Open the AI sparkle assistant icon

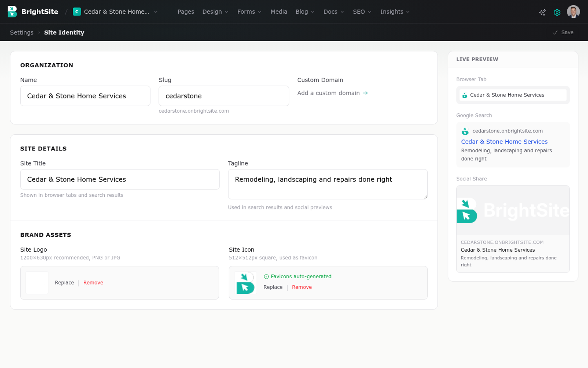point(542,12)
